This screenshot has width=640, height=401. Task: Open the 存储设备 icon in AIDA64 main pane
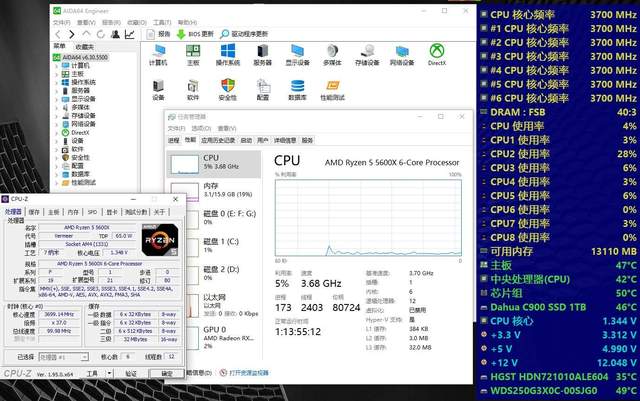(367, 55)
